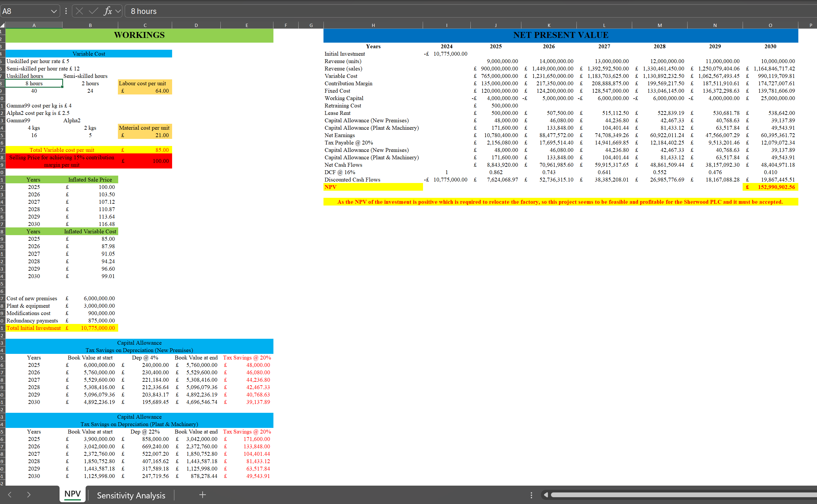This screenshot has height=504, width=817.
Task: Switch to the Sensitivity Analysis sheet
Action: (131, 495)
